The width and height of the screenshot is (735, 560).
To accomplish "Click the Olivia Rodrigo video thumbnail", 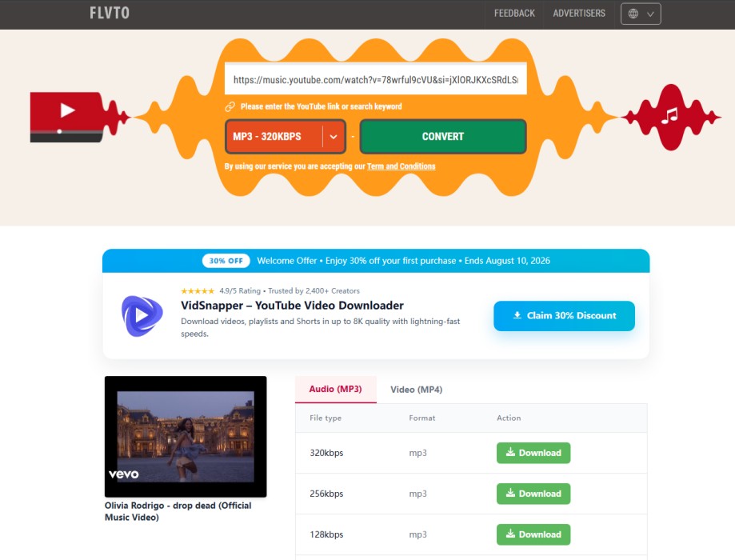I will tap(186, 436).
